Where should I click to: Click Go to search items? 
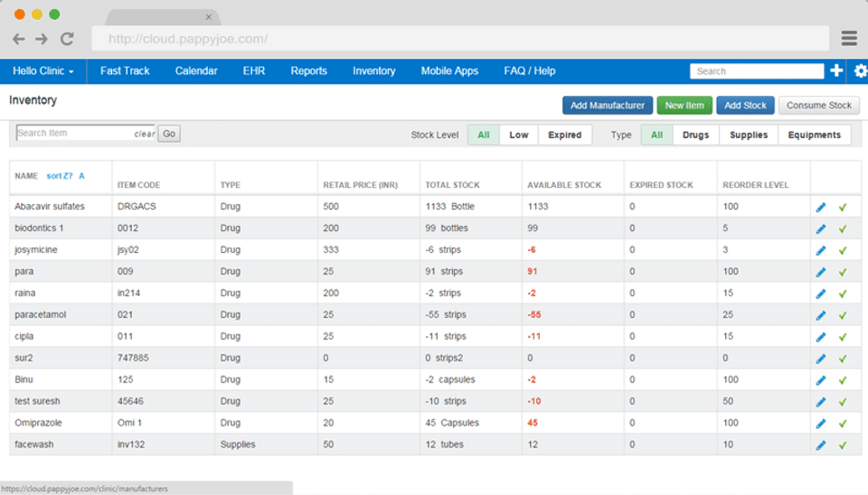169,134
